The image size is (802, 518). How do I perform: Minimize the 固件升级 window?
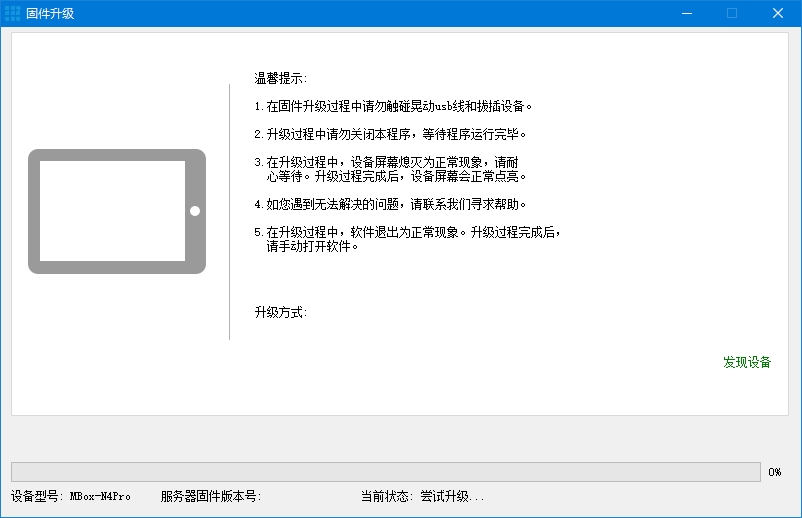coord(687,13)
